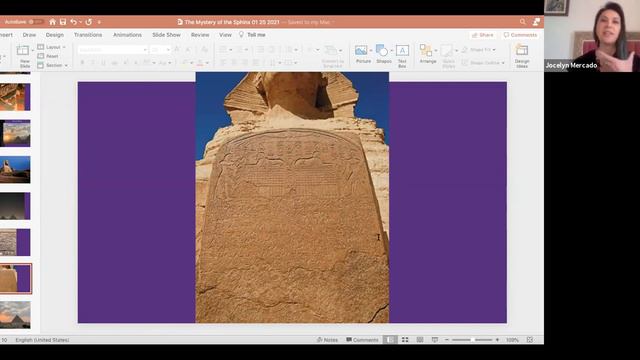This screenshot has width=640, height=360.
Task: Click the zoom in plus icon
Action: pyautogui.click(x=497, y=340)
